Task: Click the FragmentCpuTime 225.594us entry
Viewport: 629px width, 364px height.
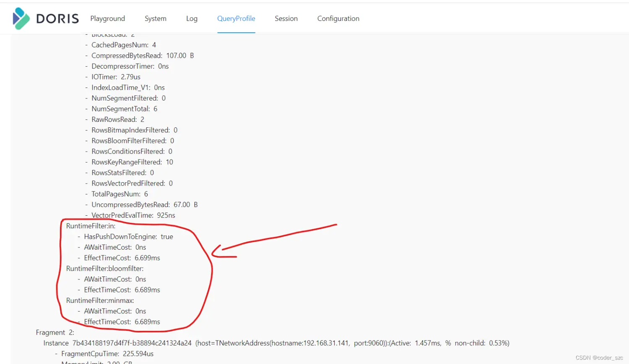Action: [x=107, y=354]
